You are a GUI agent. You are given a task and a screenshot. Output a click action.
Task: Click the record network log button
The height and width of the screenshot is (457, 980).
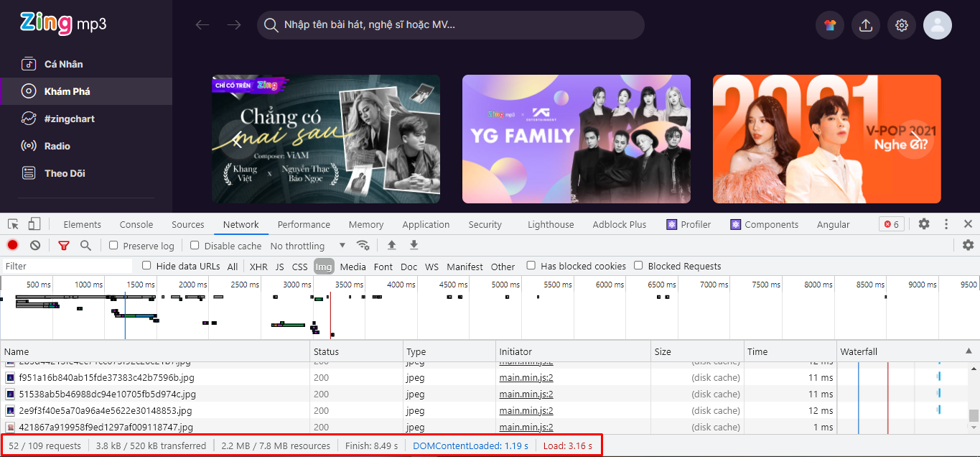pyautogui.click(x=13, y=245)
